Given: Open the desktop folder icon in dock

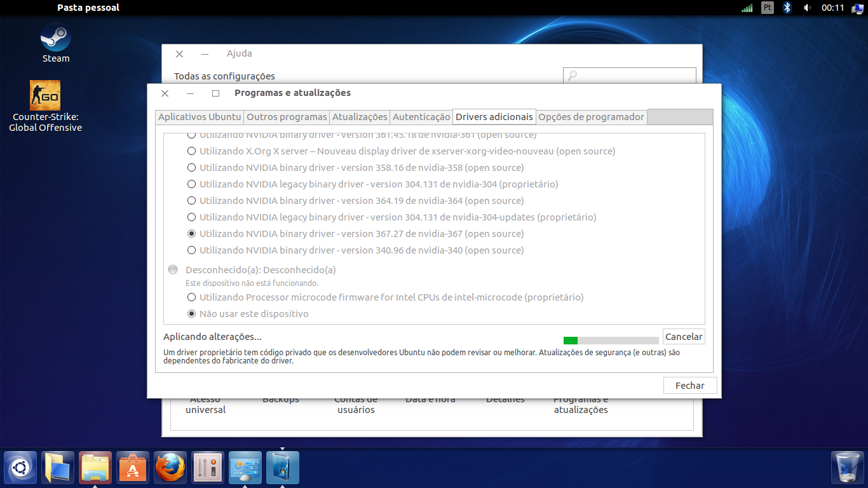Looking at the screenshot, I should point(58,468).
